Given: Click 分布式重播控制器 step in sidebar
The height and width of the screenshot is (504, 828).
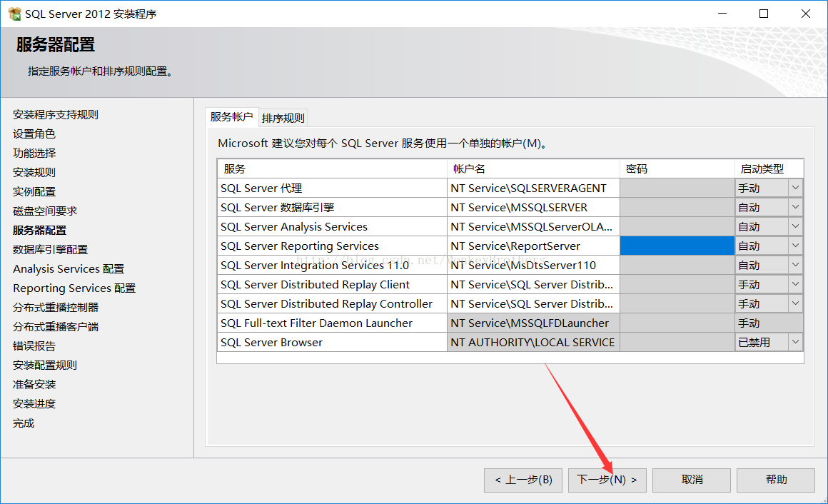Looking at the screenshot, I should [x=56, y=308].
